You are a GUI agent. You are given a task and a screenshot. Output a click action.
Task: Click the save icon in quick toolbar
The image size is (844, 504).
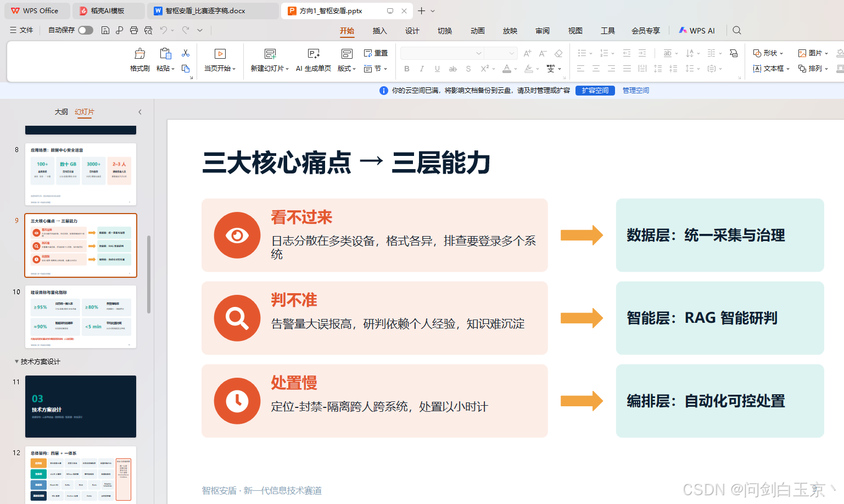click(x=105, y=30)
